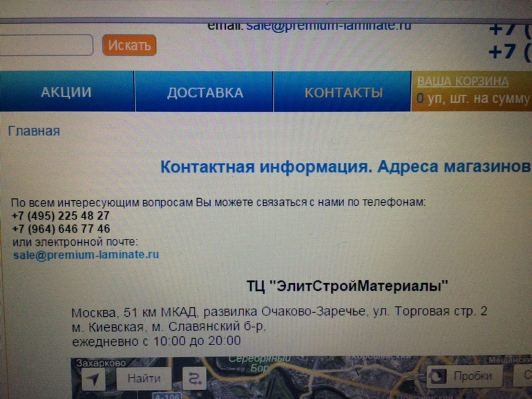Select the КОНТАКТЫ menu item
The height and width of the screenshot is (399, 532).
[343, 93]
